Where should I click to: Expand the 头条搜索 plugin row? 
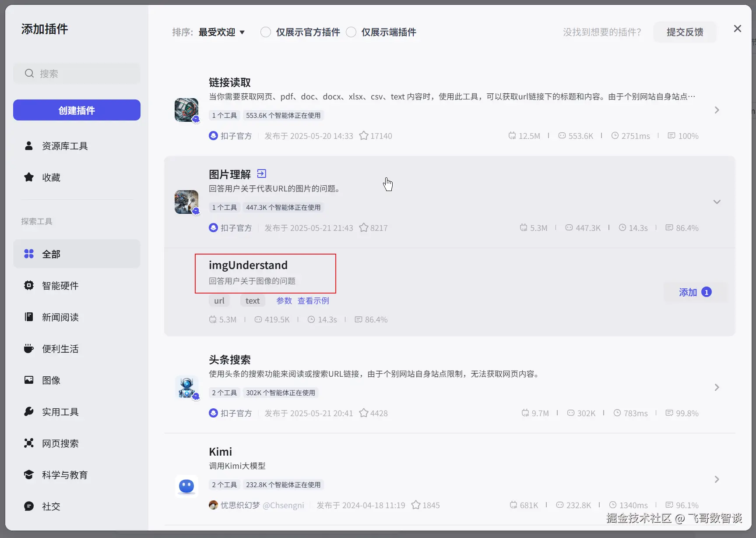pyautogui.click(x=717, y=387)
